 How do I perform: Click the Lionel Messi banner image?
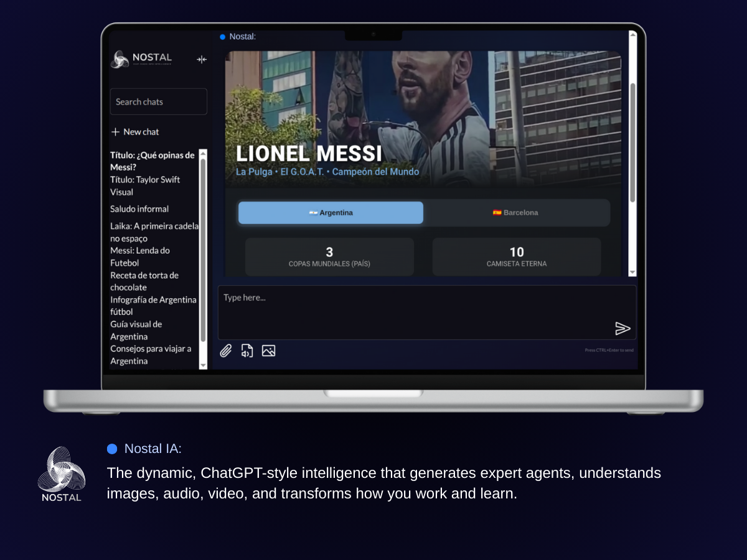tap(423, 118)
